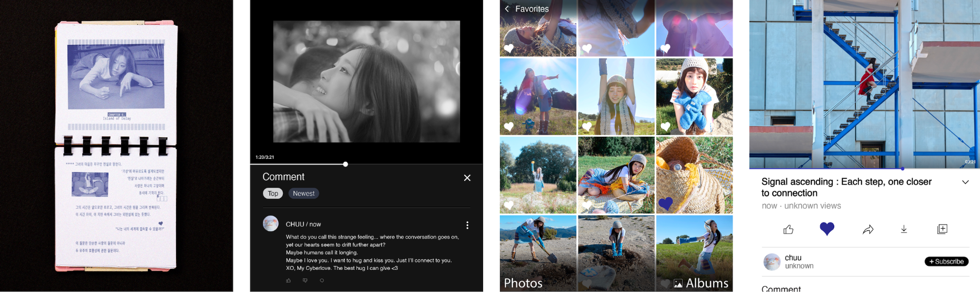980x292 pixels.
Task: Toggle heart on the girl in blue scarf photo
Action: [x=665, y=126]
